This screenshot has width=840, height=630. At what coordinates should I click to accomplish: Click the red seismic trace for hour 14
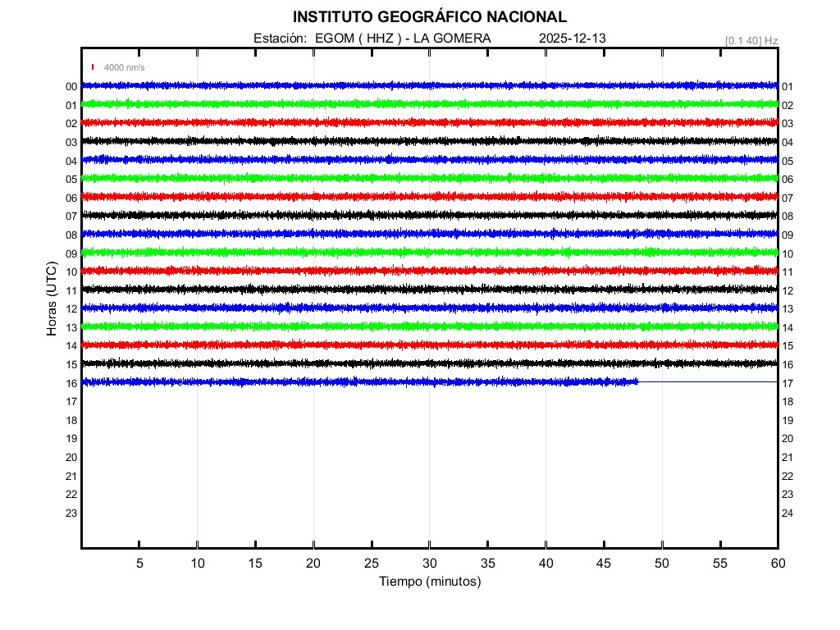click(x=429, y=345)
